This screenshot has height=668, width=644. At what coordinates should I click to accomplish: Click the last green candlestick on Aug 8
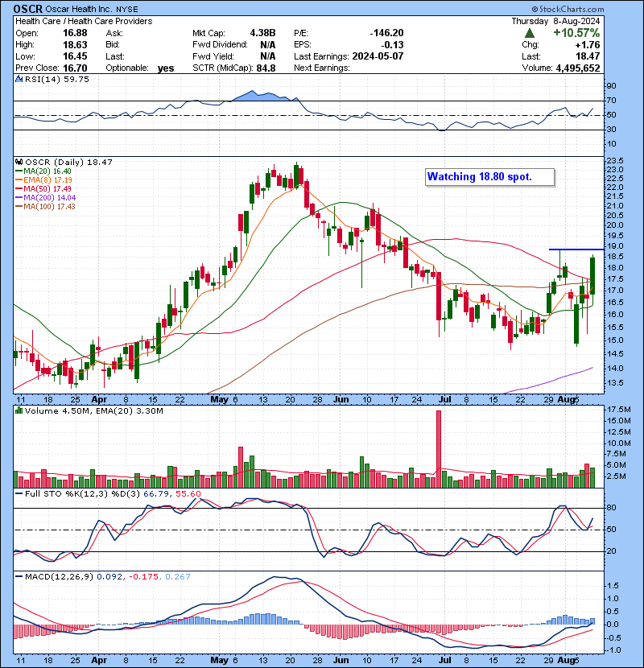(x=592, y=276)
